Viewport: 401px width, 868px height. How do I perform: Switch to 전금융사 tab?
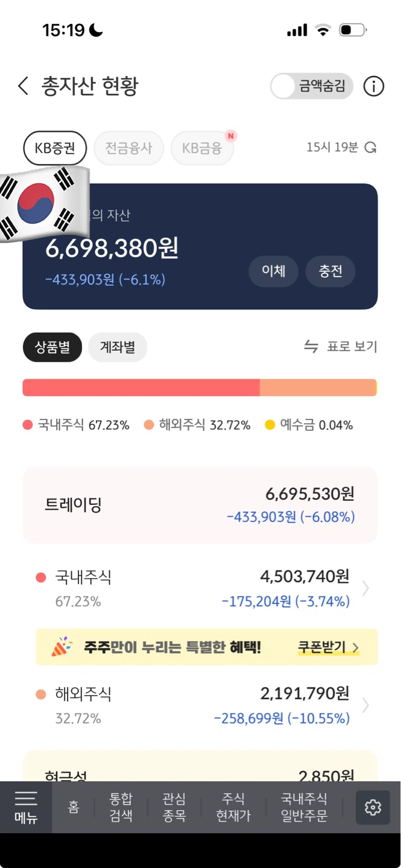click(x=128, y=148)
